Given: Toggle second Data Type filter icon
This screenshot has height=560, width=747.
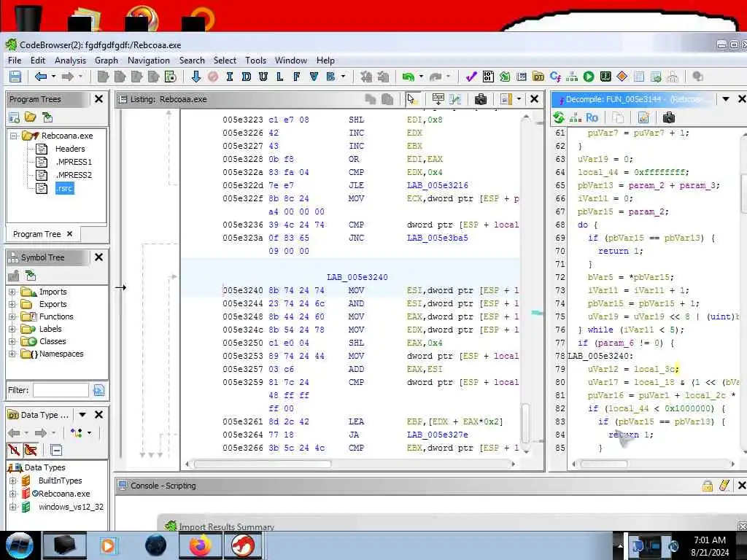Looking at the screenshot, I should 31,450.
